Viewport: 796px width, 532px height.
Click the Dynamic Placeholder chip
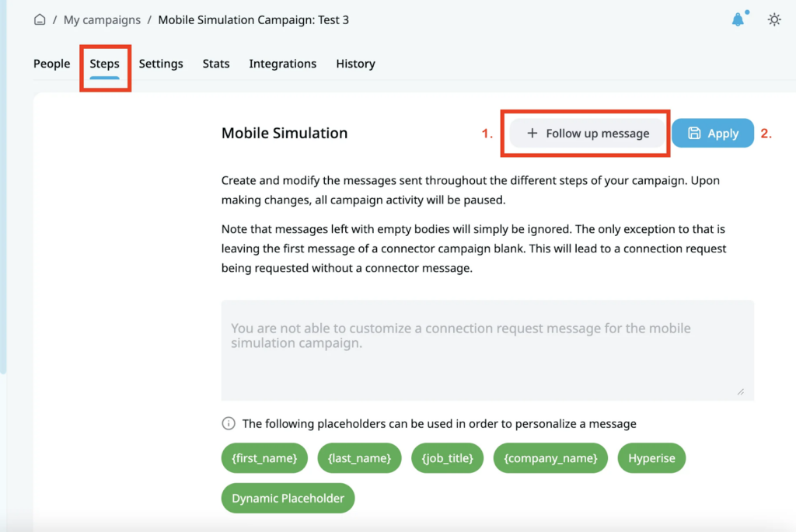click(288, 498)
